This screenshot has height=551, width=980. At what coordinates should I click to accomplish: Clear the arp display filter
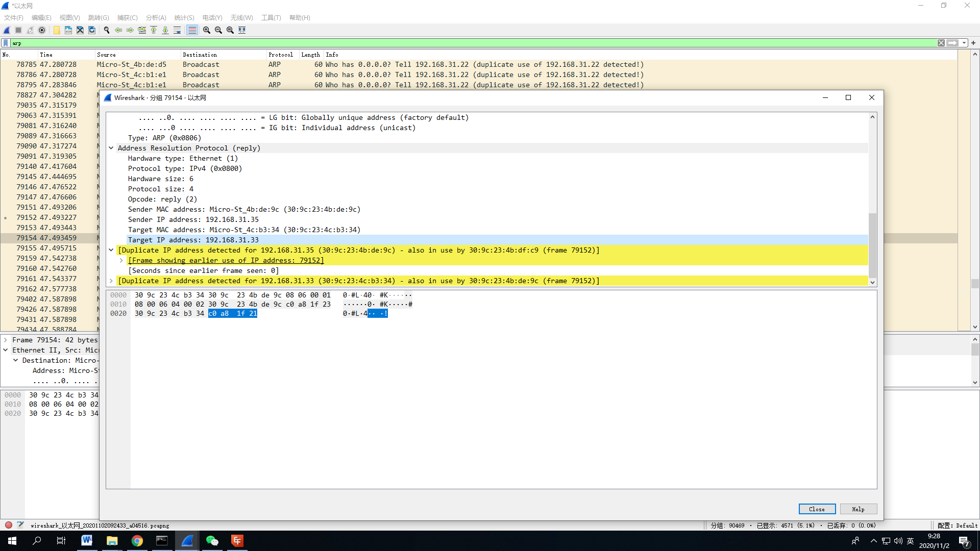(941, 43)
